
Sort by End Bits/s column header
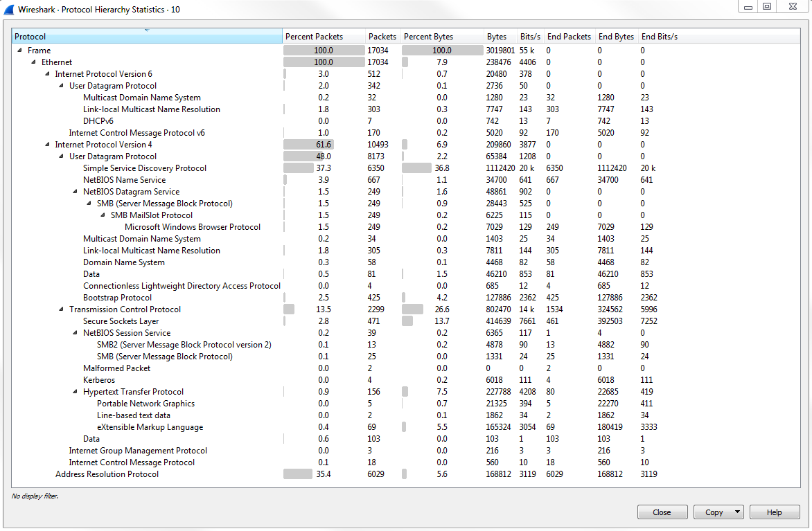660,37
